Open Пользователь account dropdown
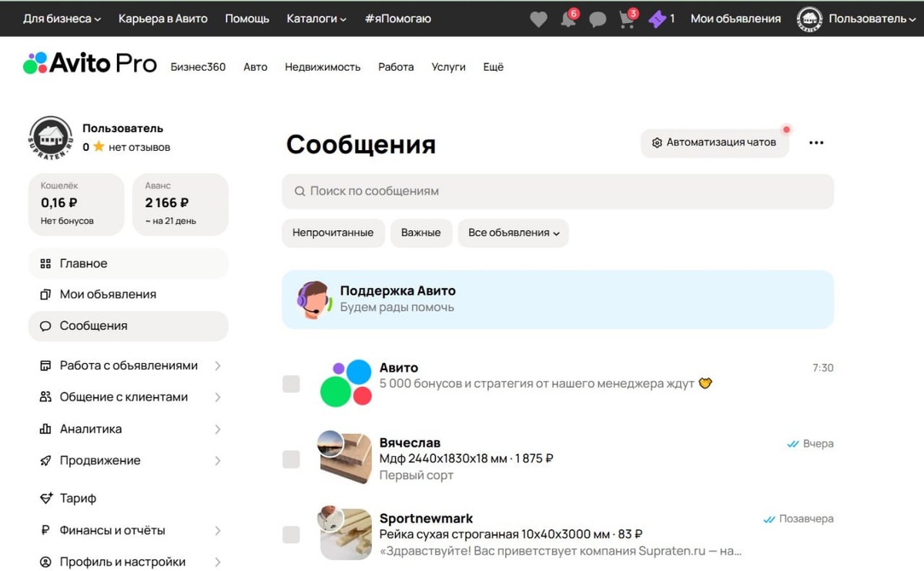The height and width of the screenshot is (571, 924). click(872, 18)
